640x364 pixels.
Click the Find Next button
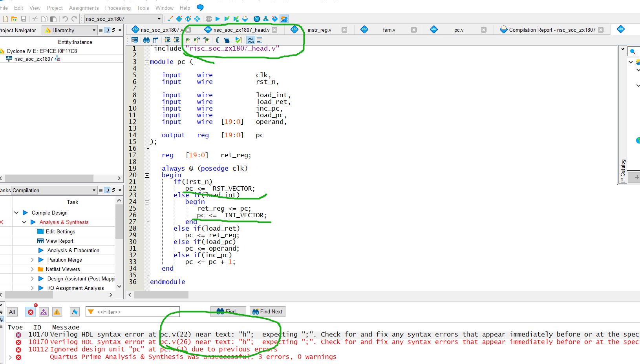coord(267,311)
